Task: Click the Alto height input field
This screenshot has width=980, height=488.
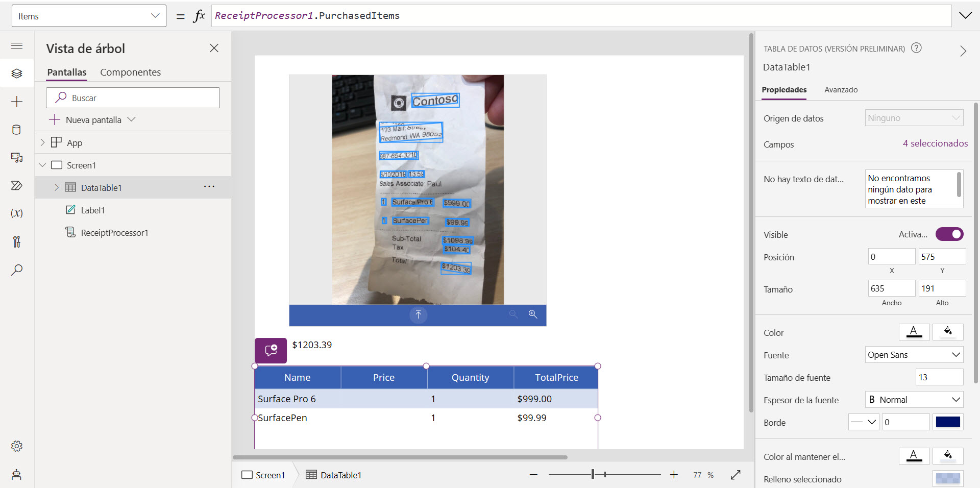Action: 942,288
